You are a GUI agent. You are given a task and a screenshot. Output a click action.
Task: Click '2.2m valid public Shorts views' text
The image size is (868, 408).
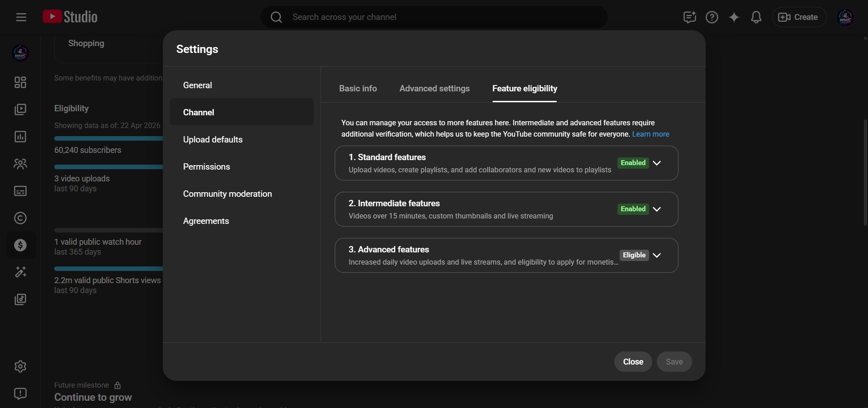pyautogui.click(x=108, y=280)
